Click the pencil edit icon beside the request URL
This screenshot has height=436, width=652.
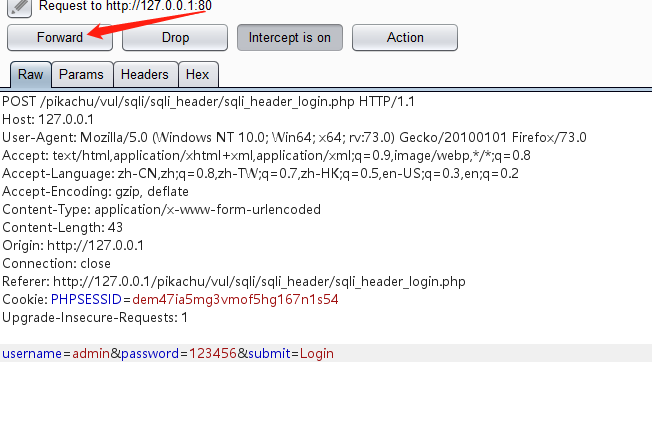click(19, 7)
